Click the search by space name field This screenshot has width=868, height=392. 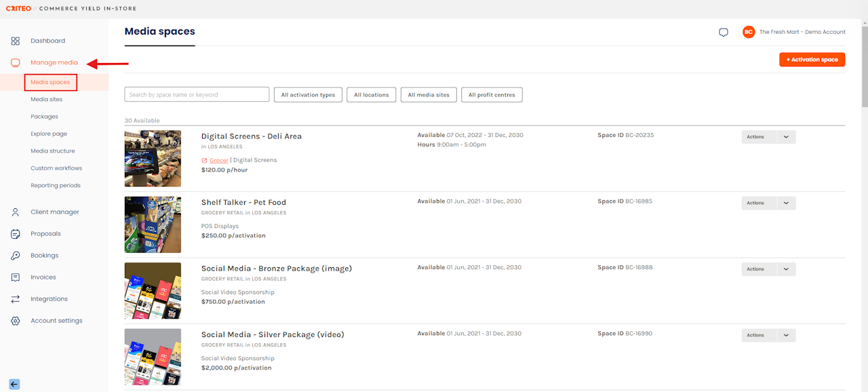tap(197, 95)
